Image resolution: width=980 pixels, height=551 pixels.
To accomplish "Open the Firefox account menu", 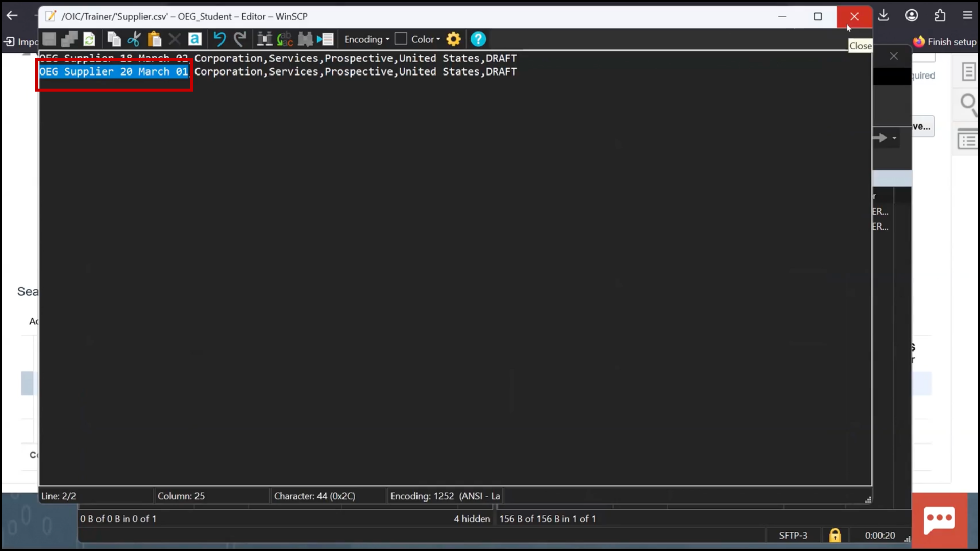I will pos(912,15).
